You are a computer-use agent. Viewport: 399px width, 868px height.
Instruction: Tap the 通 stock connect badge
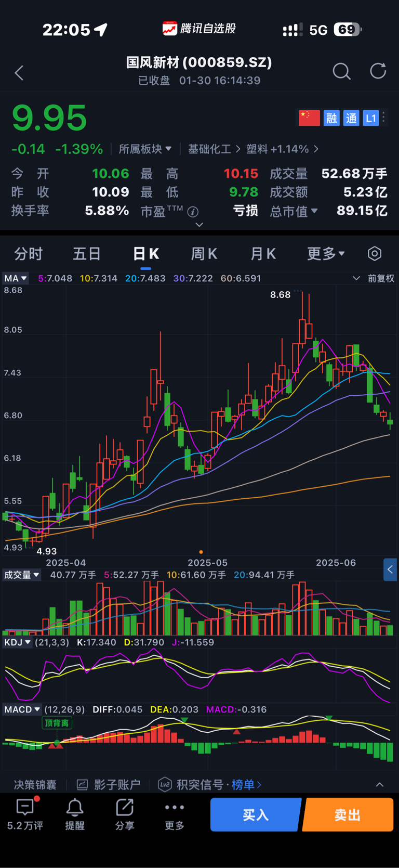(x=351, y=118)
